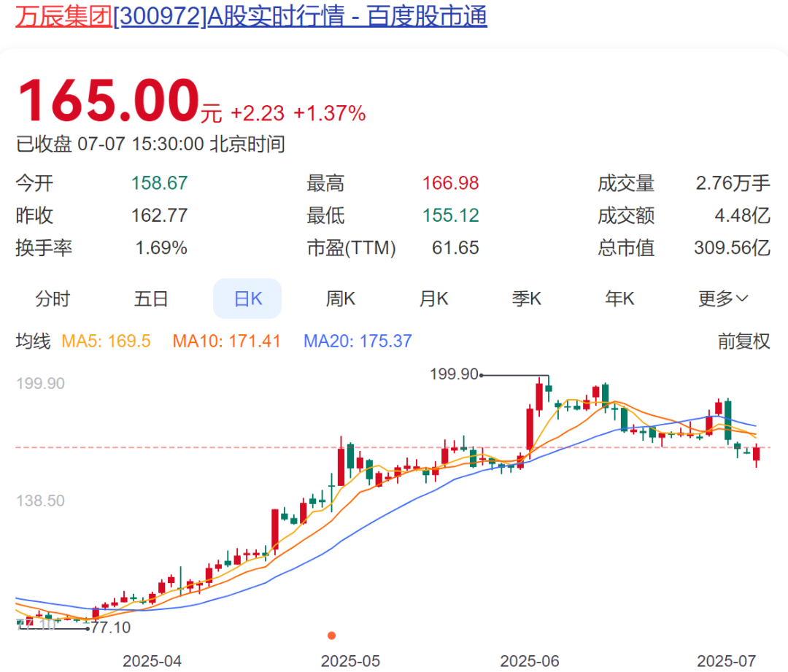Expand the 更多 dropdown
This screenshot has width=788, height=672.
(723, 298)
